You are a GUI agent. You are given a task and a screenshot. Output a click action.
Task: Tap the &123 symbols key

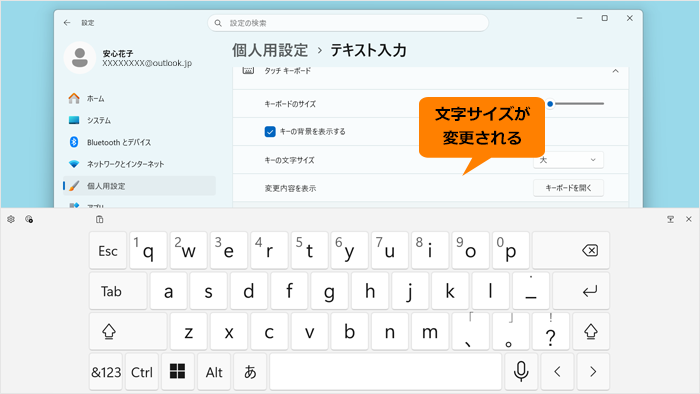[106, 371]
